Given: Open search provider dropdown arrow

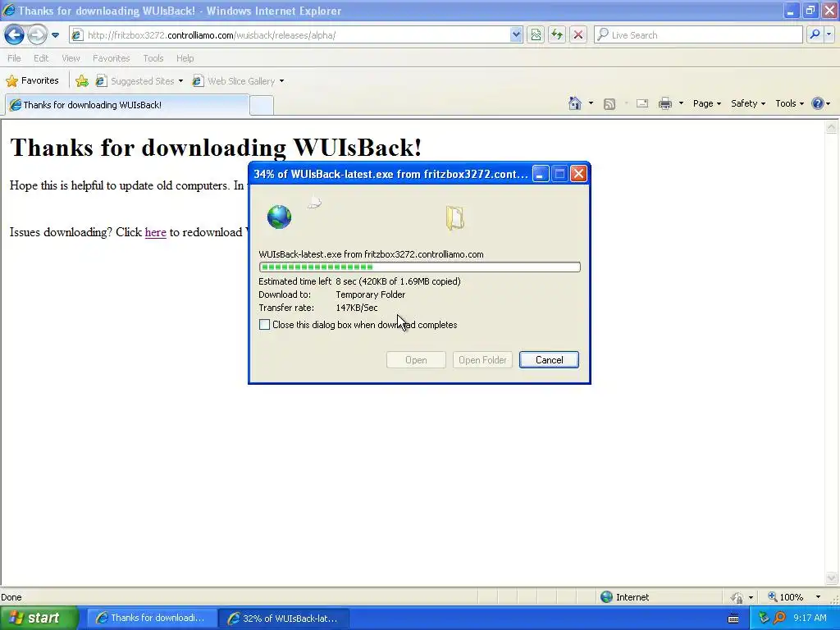Looking at the screenshot, I should [x=829, y=34].
